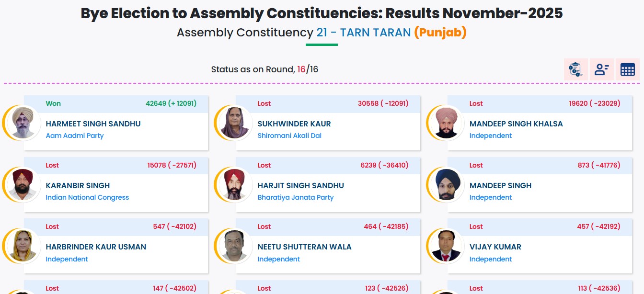Click the Neetu Shutteran Wala photo
Screen dimensions: 644x294
(234, 246)
